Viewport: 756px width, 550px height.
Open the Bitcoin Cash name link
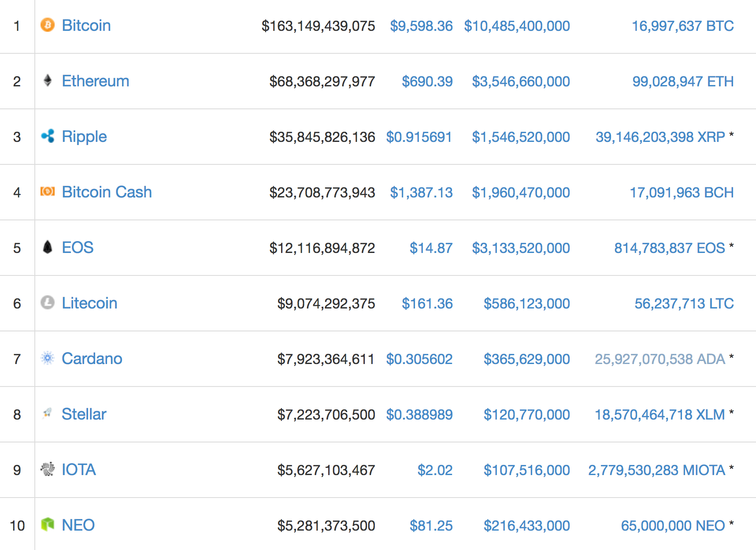pos(107,192)
